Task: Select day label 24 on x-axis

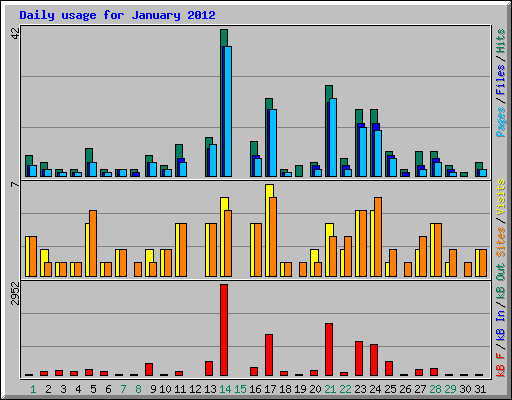Action: point(375,389)
